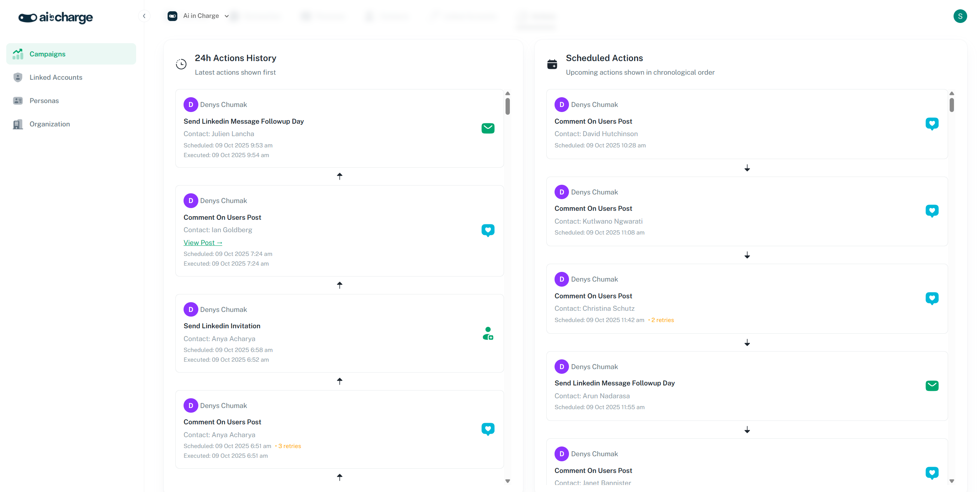Viewport: 980px width, 492px height.
Task: Open the View Post link
Action: (203, 243)
